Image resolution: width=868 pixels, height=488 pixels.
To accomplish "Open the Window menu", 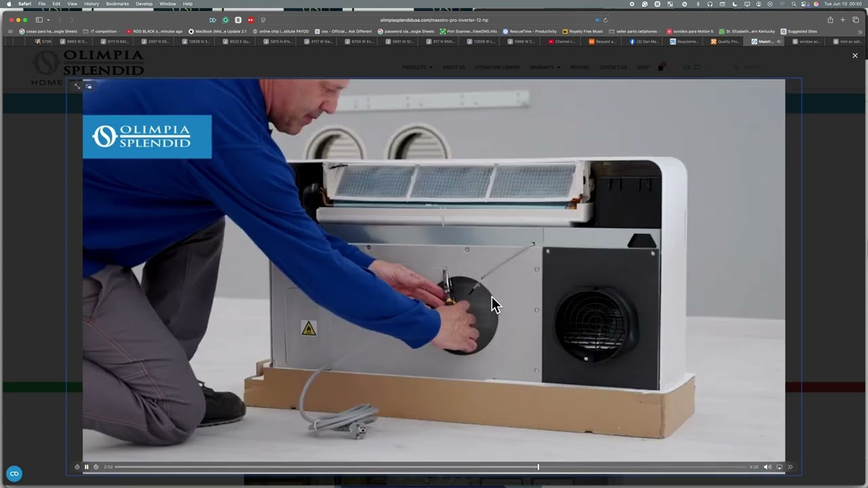I will 167,4.
